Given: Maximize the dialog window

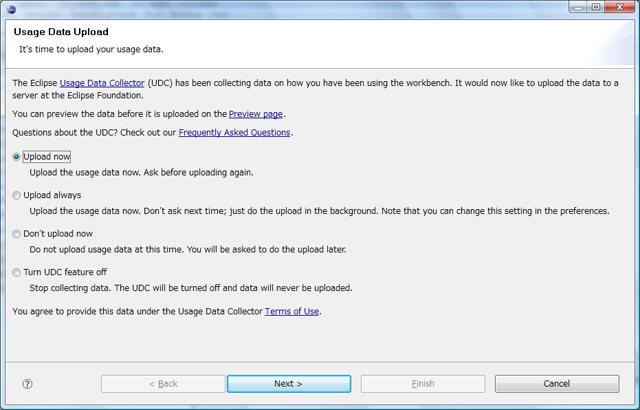Looking at the screenshot, I should click(596, 7).
